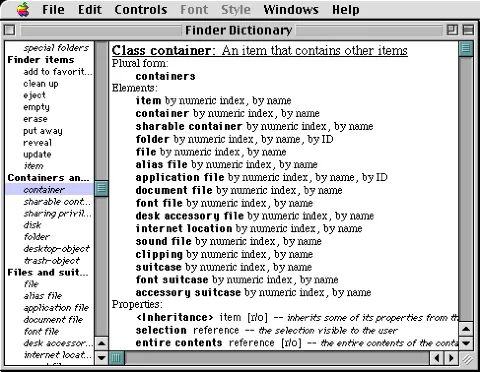Select 'sharing privil...' class entry

[57, 213]
